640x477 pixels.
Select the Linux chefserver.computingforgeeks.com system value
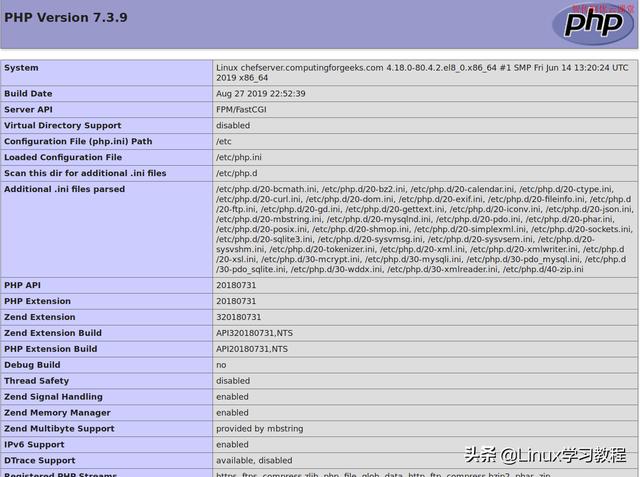(x=422, y=73)
